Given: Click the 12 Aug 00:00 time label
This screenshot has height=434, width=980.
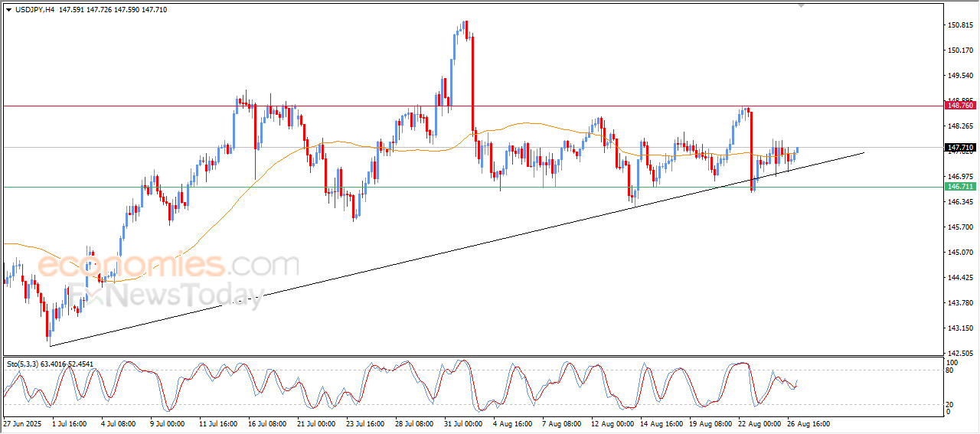Looking at the screenshot, I should pos(612,423).
